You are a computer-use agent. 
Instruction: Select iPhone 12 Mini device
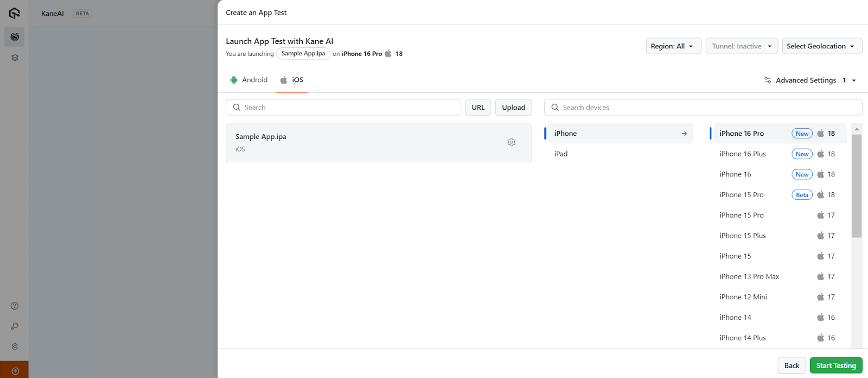(780, 297)
